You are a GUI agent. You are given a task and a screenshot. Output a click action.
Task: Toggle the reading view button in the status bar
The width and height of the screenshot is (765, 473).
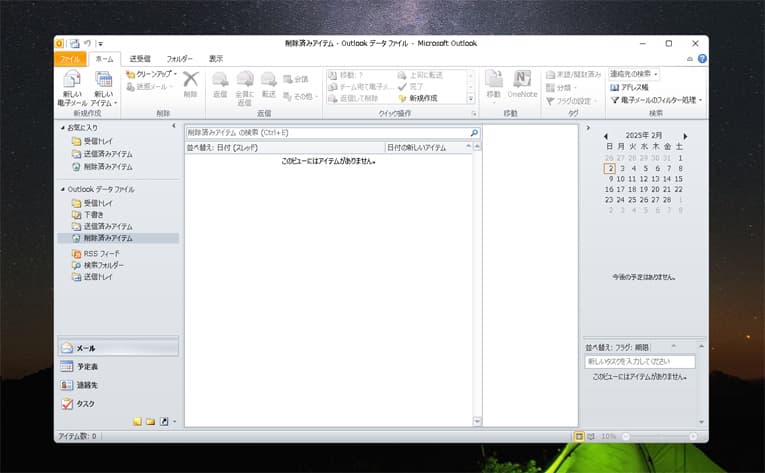pyautogui.click(x=591, y=437)
